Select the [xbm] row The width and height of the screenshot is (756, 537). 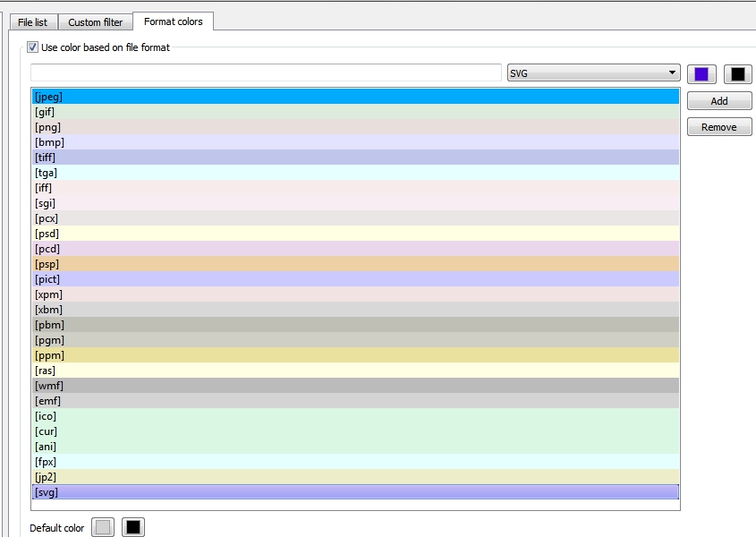[355, 310]
